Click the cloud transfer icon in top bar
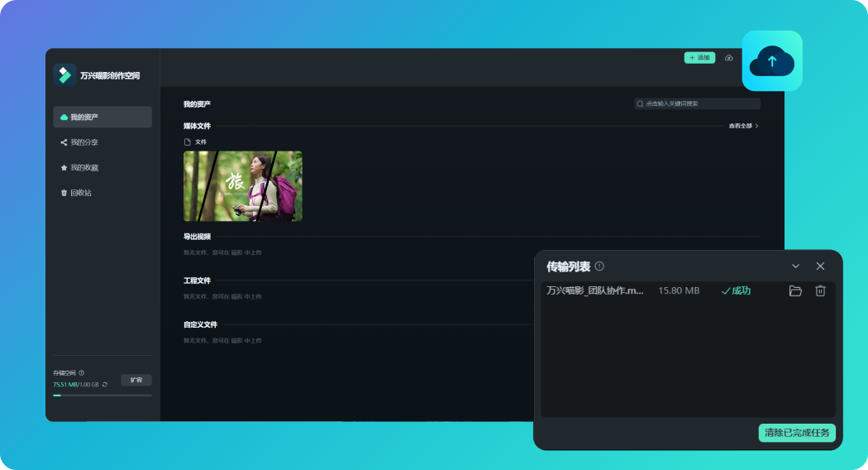Viewport: 868px width, 470px height. click(728, 58)
